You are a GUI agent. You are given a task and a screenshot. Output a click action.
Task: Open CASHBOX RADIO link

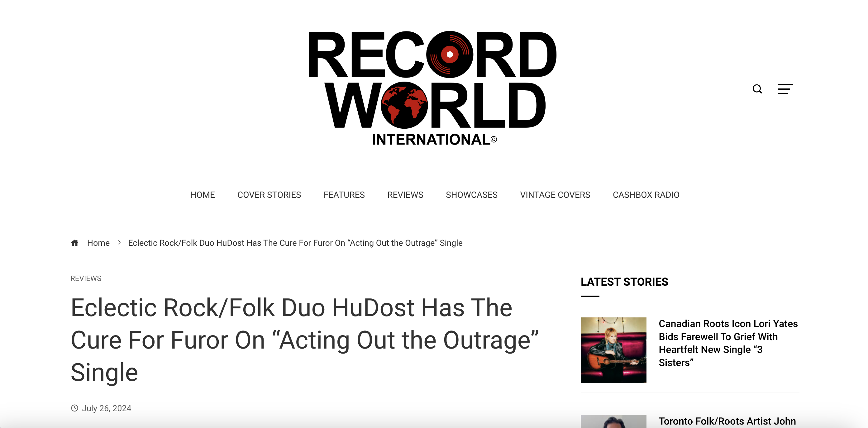click(x=646, y=195)
